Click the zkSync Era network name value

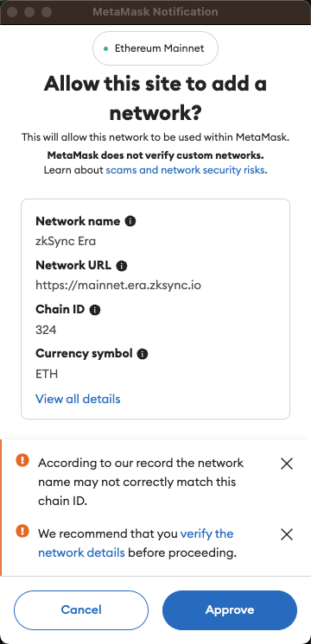pos(66,241)
